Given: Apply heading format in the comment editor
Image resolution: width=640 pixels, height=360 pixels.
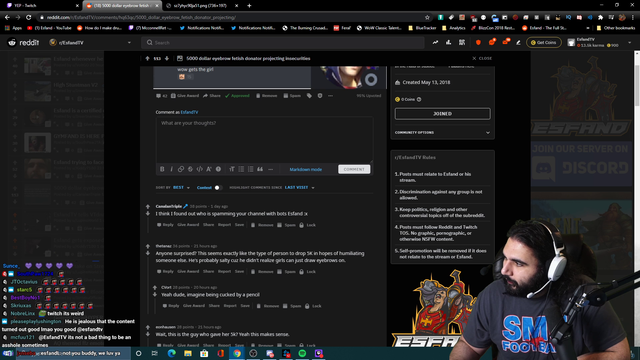Looking at the screenshot, I should click(x=232, y=169).
